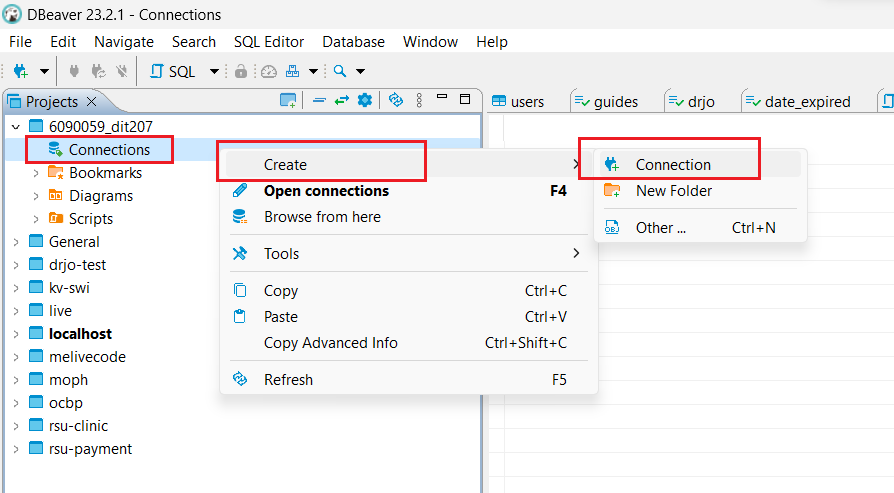Open the Database menu

pos(353,42)
